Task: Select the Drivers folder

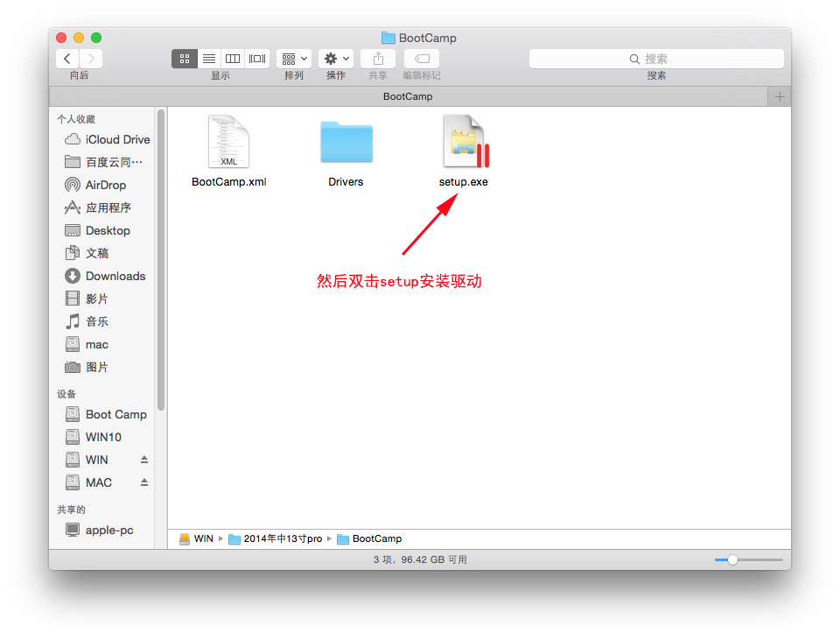Action: pyautogui.click(x=346, y=152)
